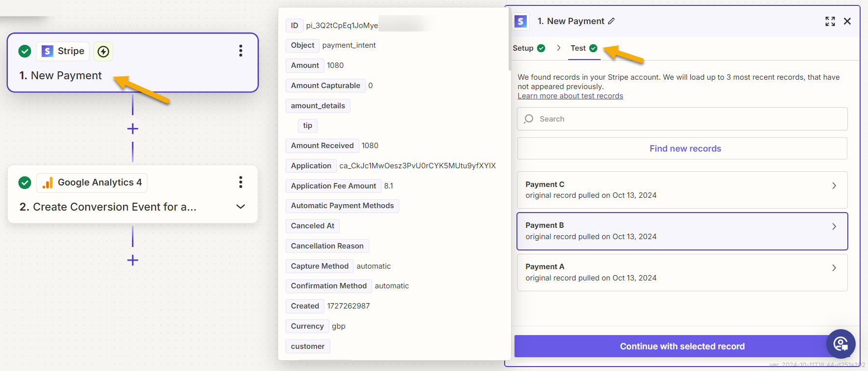Switch to the Setup tab
The image size is (868, 371).
(529, 48)
